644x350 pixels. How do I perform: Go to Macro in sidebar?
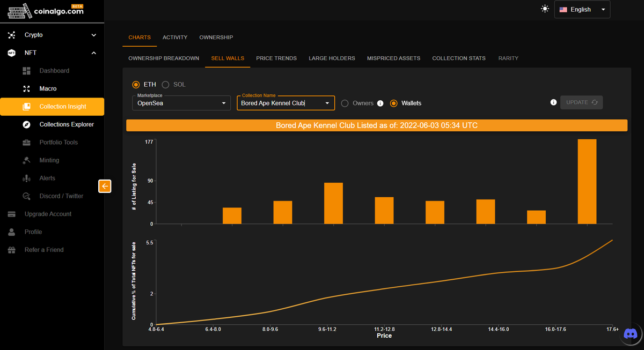(x=52, y=88)
